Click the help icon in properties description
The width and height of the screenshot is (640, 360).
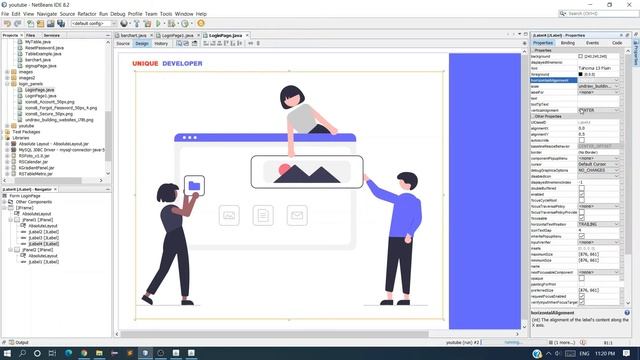point(627,313)
